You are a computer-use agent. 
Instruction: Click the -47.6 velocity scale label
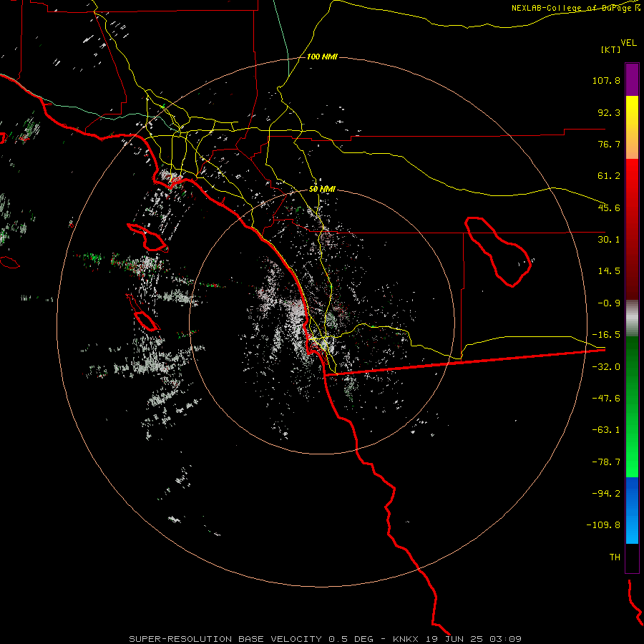[606, 399]
